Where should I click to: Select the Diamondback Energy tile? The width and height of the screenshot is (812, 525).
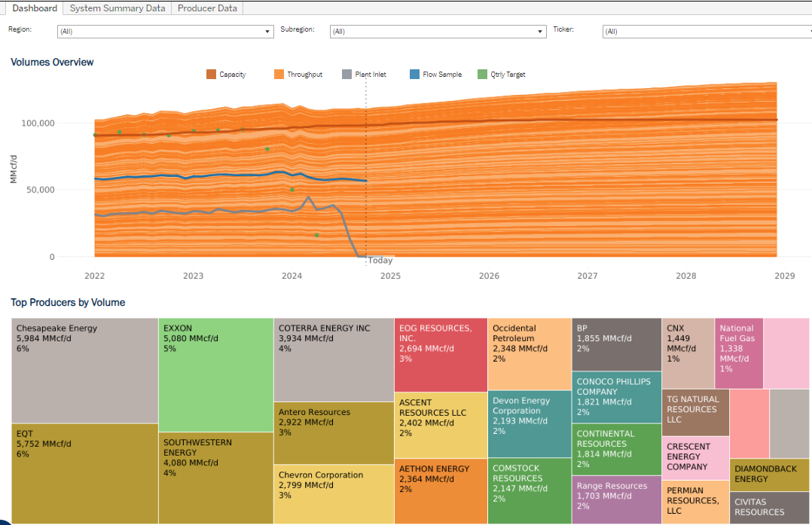(x=770, y=475)
